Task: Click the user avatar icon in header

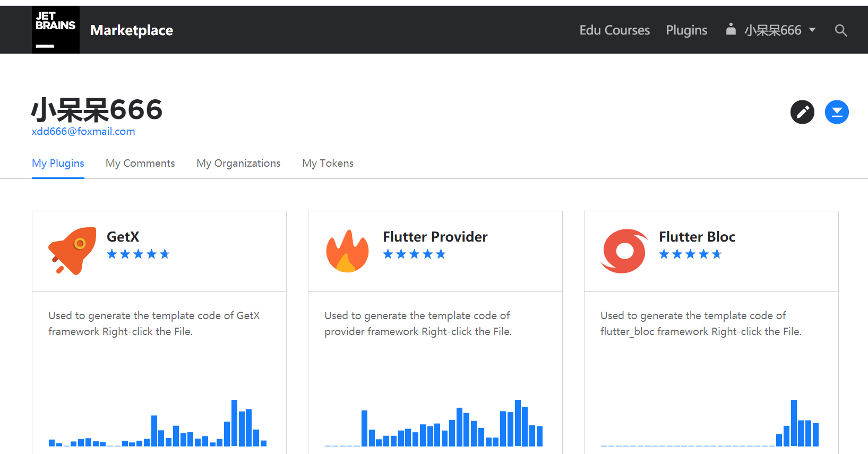Action: pos(731,29)
